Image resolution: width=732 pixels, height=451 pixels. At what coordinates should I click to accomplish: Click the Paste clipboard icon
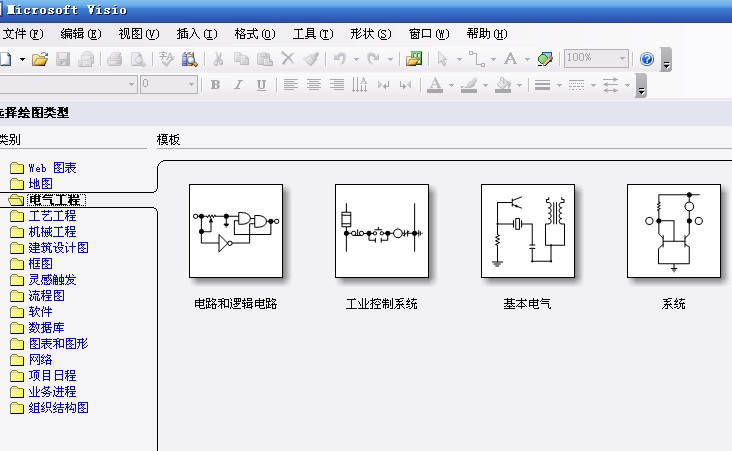coord(265,59)
